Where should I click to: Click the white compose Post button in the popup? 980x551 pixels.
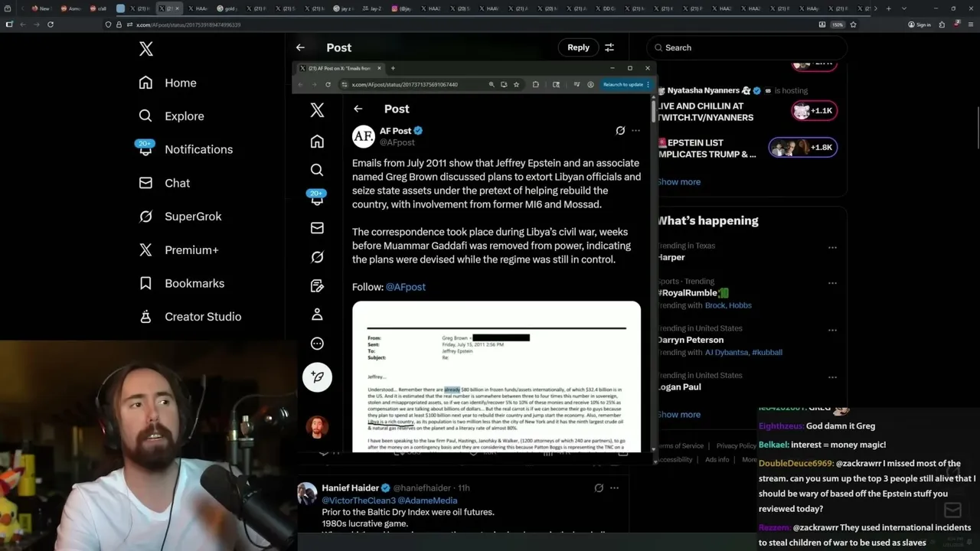coord(317,377)
